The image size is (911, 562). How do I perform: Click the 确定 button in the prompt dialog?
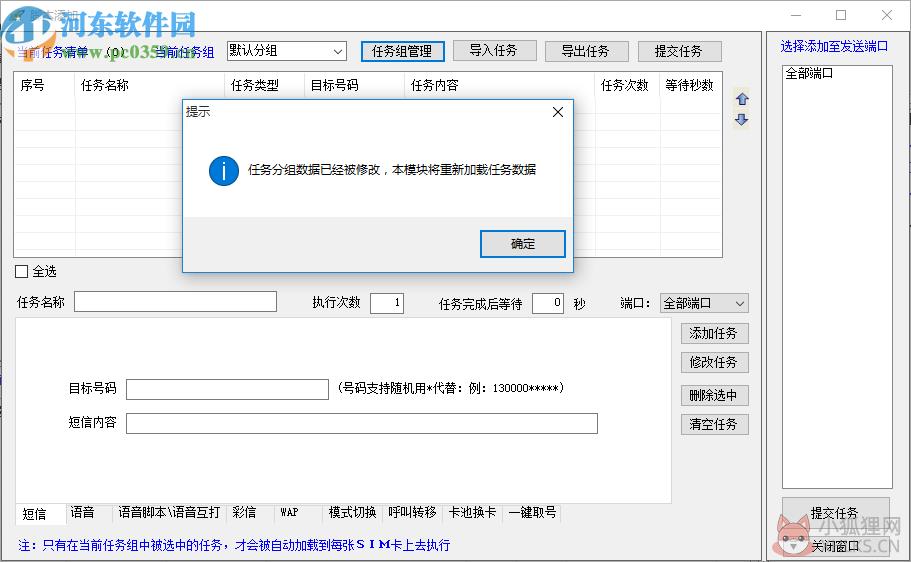[522, 244]
